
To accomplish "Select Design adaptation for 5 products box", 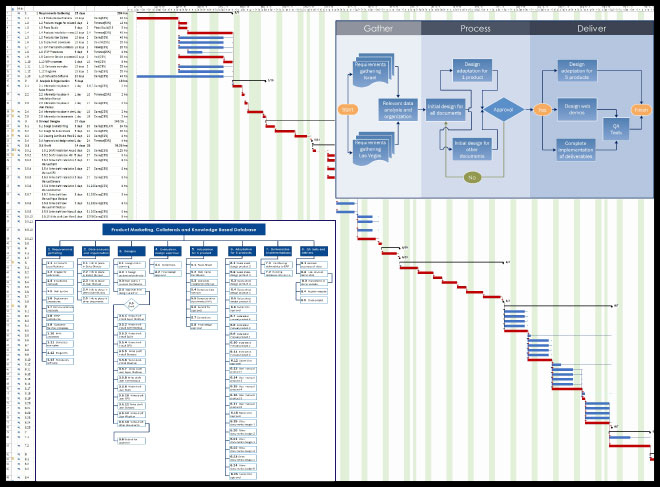I will (x=577, y=70).
